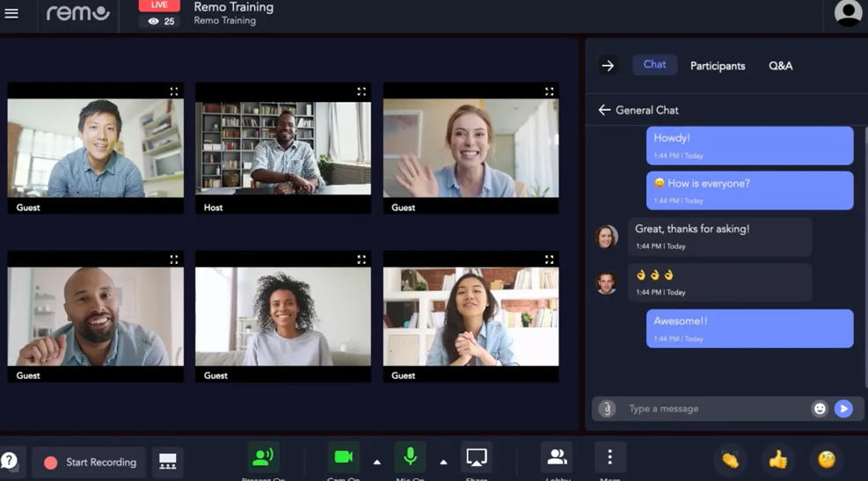Send clapping hands reaction
The height and width of the screenshot is (481, 868).
730,459
